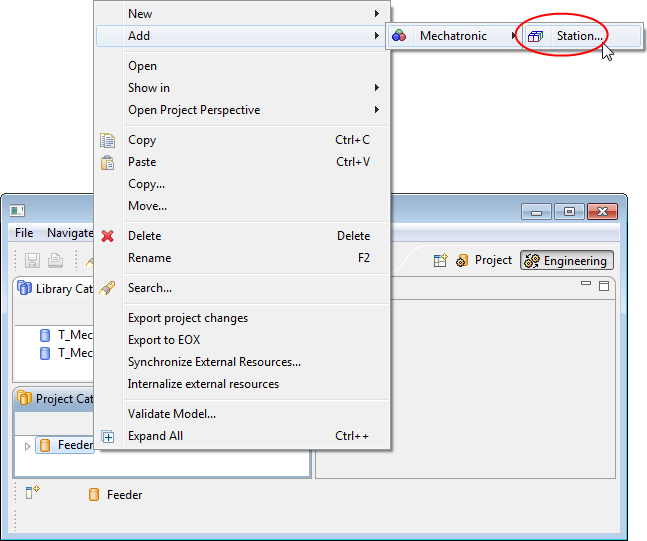Switch to the Project perspective
Screen dimensions: 647x541
pos(484,260)
